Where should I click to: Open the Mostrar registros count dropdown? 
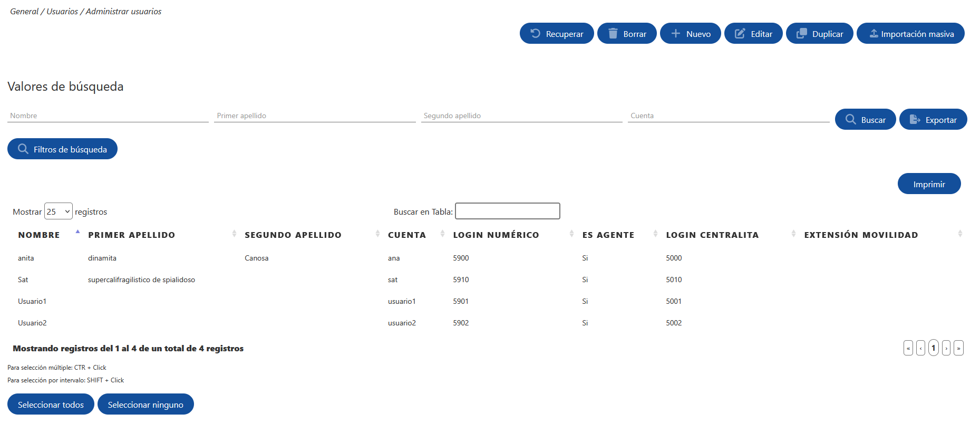59,211
